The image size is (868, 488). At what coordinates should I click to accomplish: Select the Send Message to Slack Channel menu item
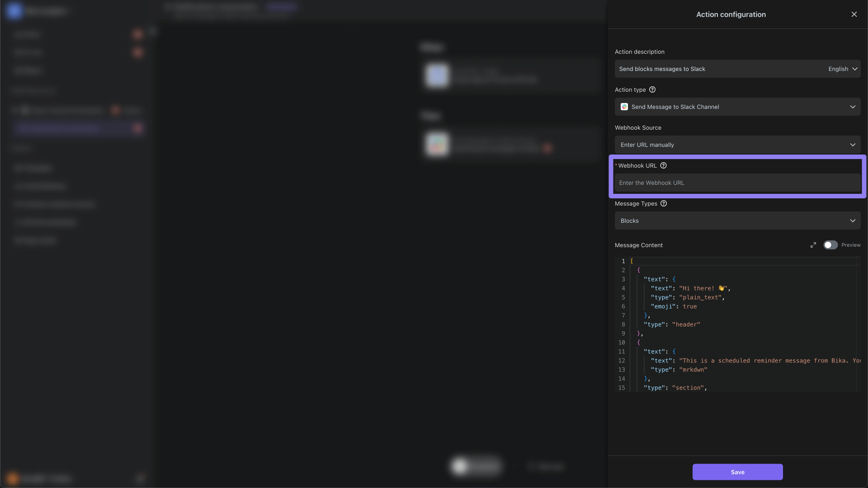pyautogui.click(x=737, y=106)
